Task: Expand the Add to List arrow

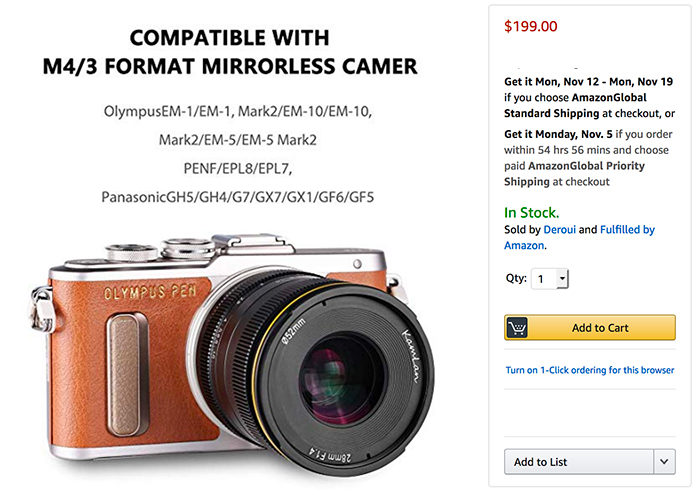Action: 665,461
